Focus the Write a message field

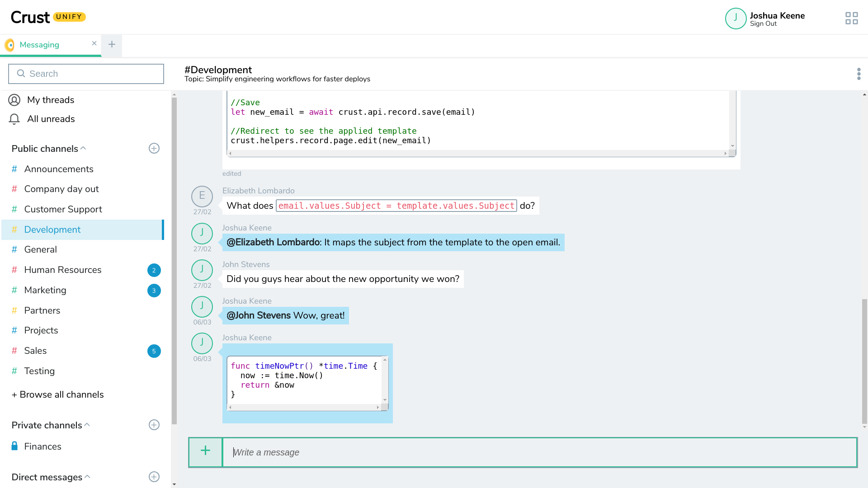pos(538,452)
